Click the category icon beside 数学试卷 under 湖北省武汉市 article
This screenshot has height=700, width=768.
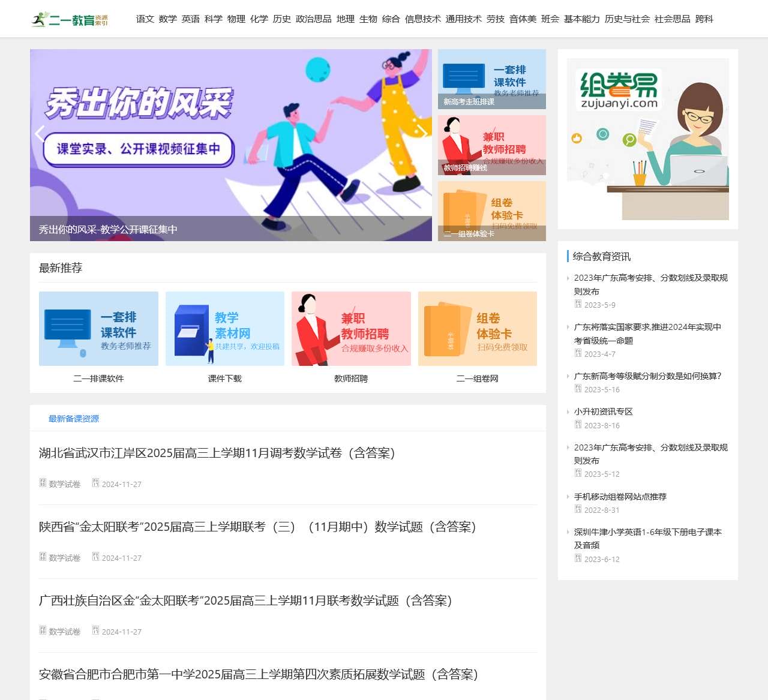click(x=43, y=483)
